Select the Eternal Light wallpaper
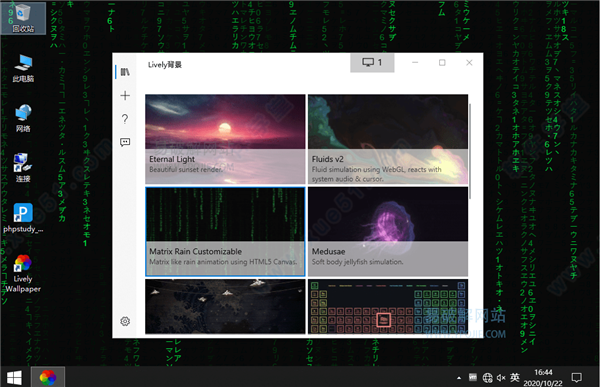This screenshot has height=387, width=600. tap(225, 139)
